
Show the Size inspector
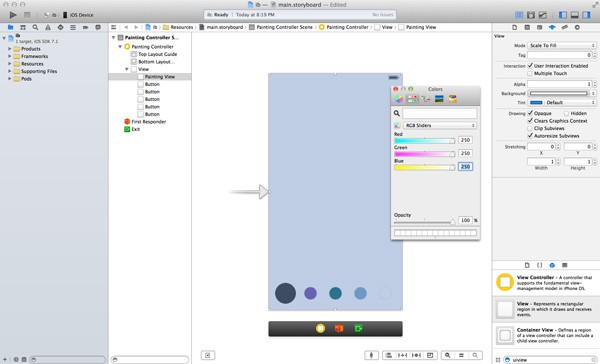point(564,27)
